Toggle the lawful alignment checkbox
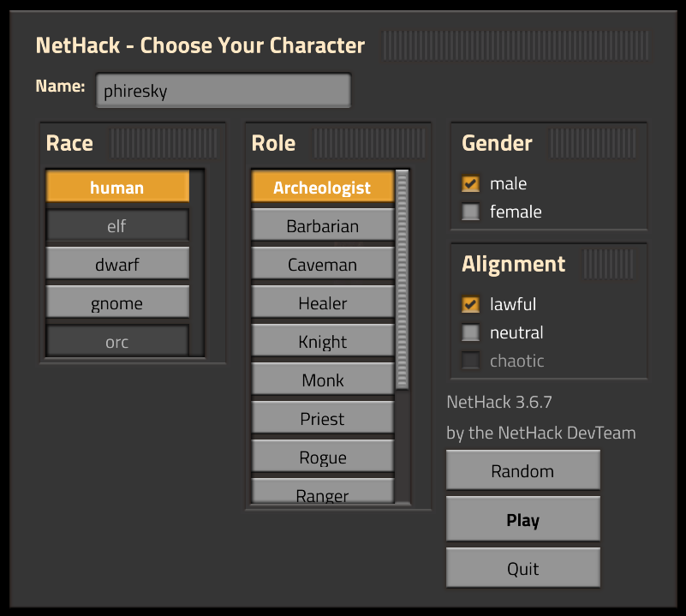The image size is (686, 616). pos(471,304)
